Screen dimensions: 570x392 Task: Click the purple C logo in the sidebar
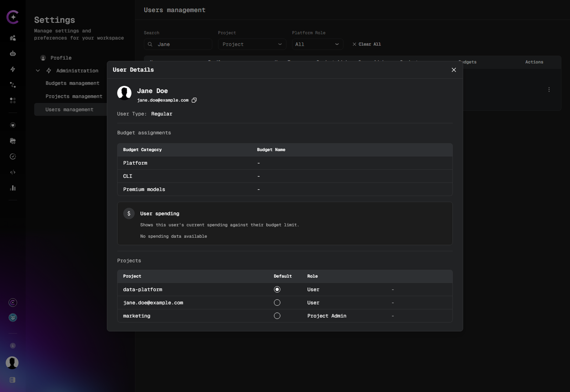coord(13,17)
